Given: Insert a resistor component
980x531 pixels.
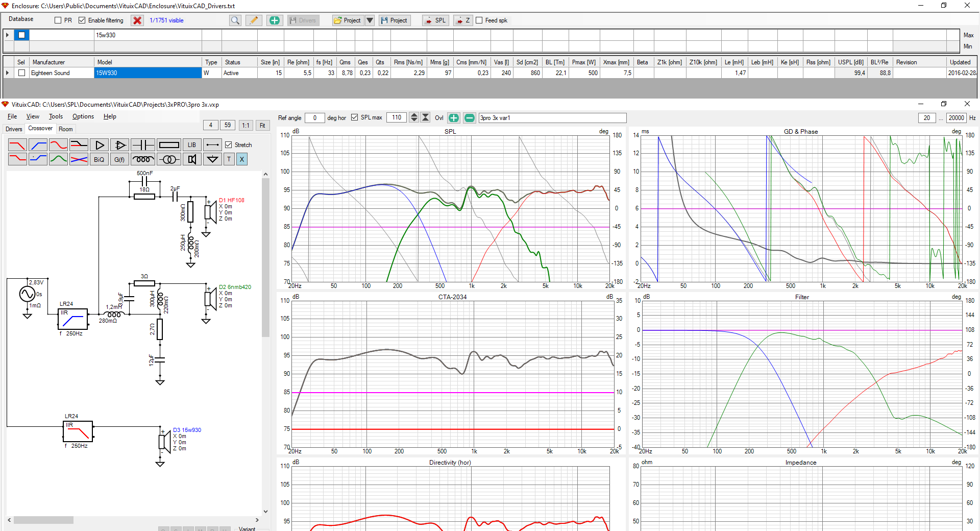Looking at the screenshot, I should click(x=169, y=145).
